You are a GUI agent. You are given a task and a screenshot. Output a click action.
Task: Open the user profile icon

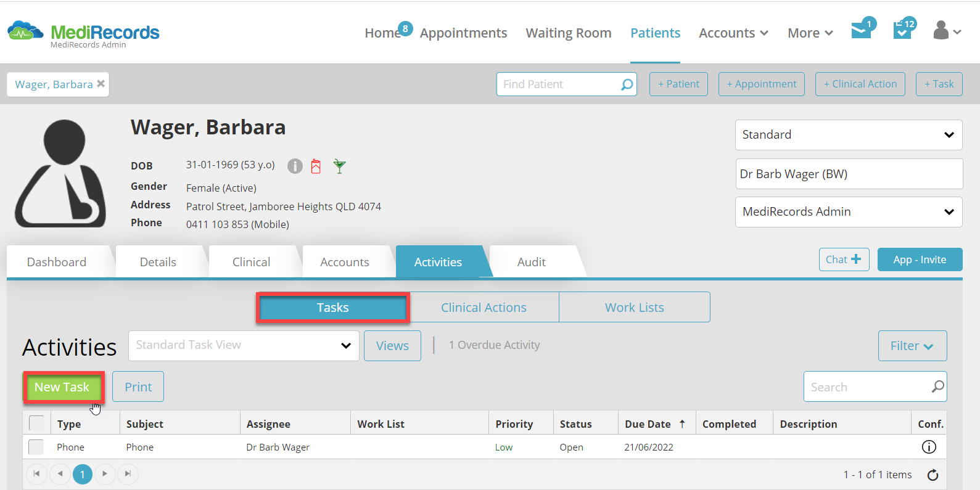941,30
